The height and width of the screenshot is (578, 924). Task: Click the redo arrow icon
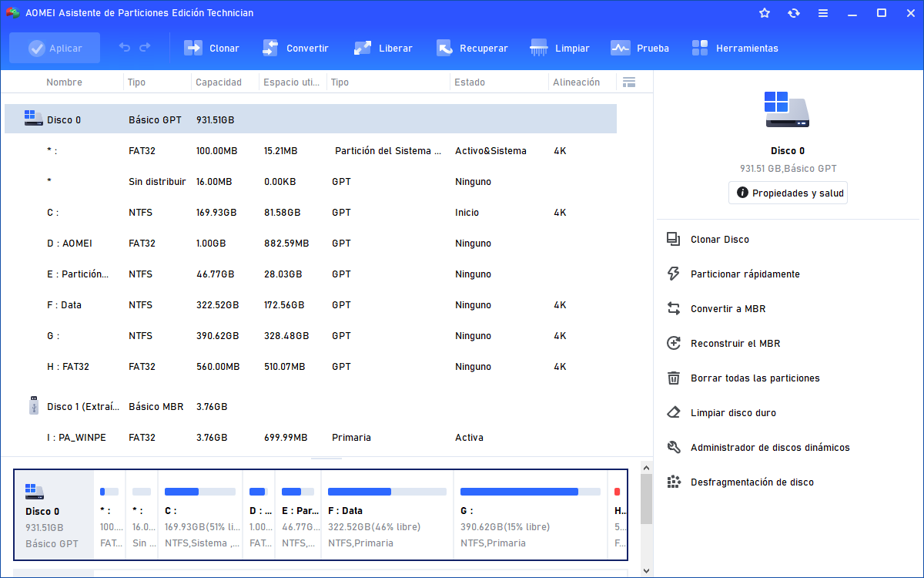(145, 48)
